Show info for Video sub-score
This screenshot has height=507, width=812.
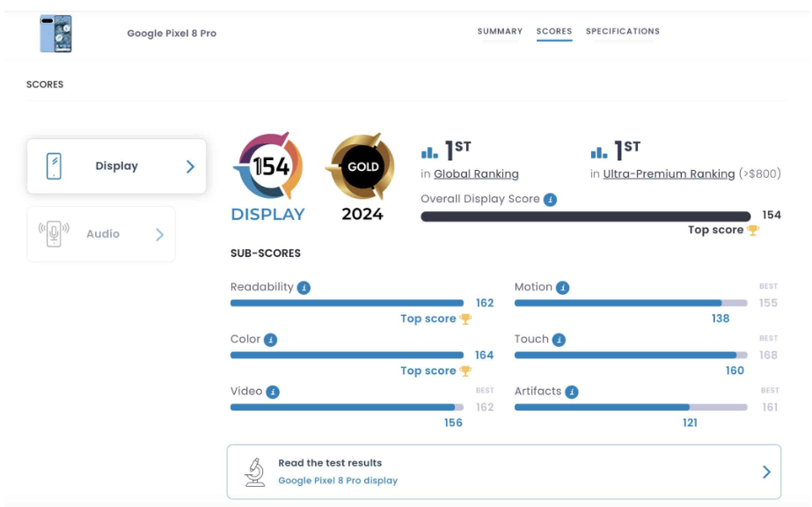pos(273,392)
